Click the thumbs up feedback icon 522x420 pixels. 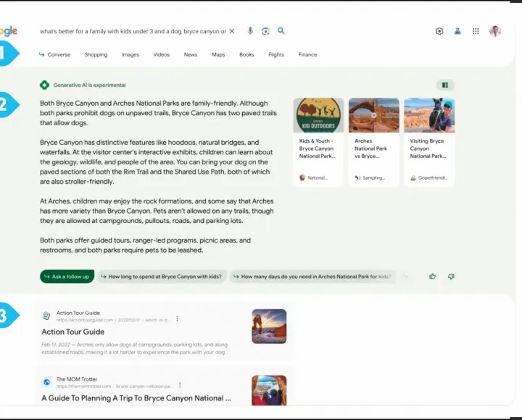(432, 277)
